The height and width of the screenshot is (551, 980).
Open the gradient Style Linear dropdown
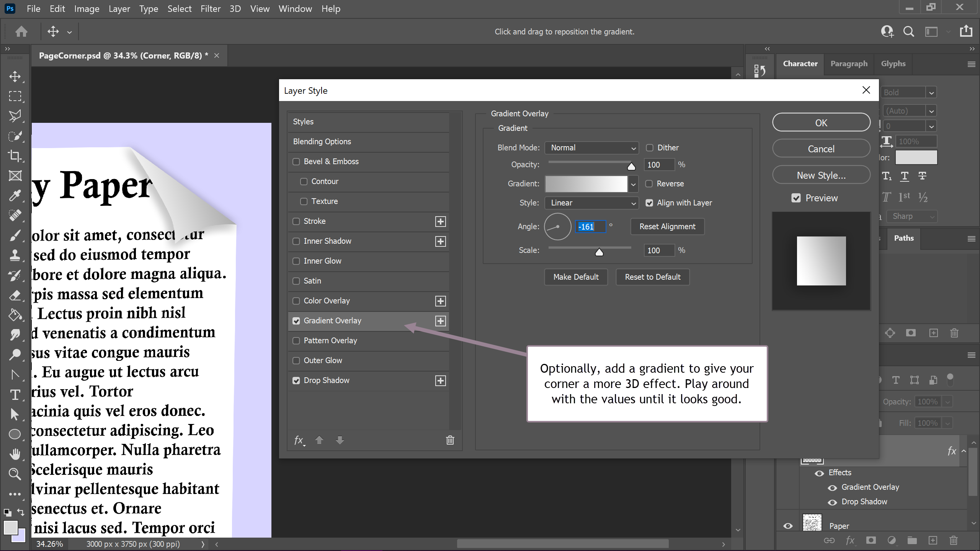[591, 203]
